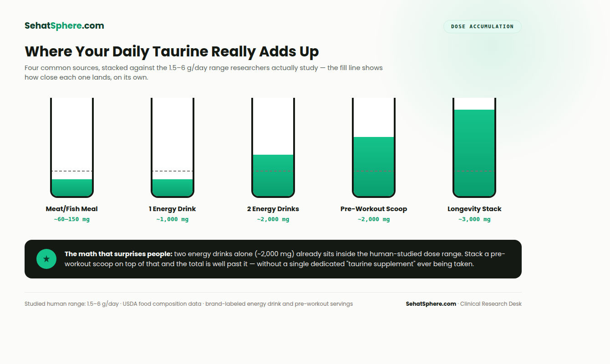Click the '~3,000 mg' value
Screen dimensions: 610x364
pyautogui.click(x=474, y=219)
